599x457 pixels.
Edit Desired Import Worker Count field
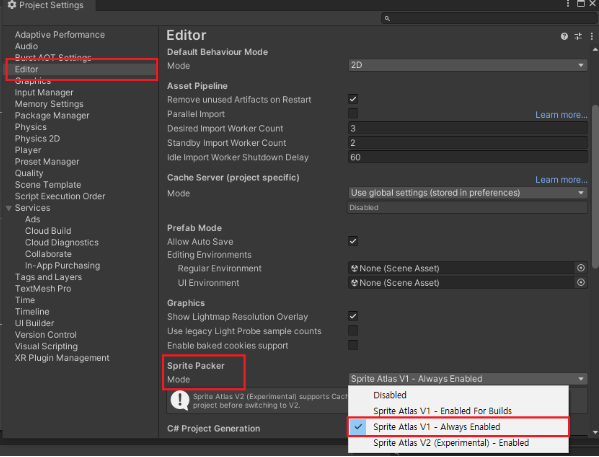point(468,128)
